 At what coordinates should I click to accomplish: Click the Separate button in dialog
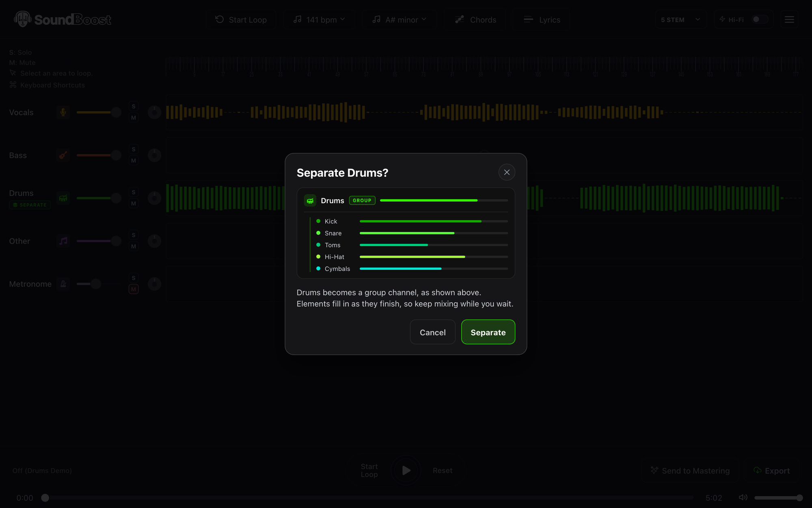tap(488, 332)
